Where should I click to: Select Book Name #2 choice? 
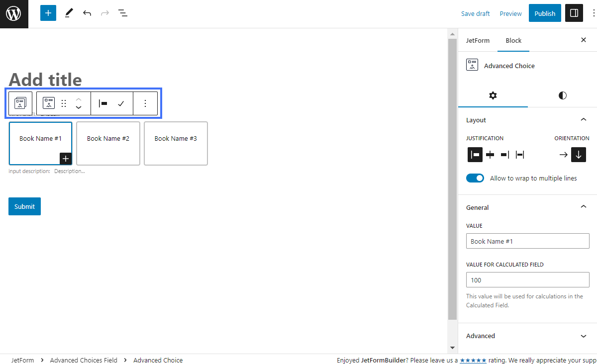(108, 143)
